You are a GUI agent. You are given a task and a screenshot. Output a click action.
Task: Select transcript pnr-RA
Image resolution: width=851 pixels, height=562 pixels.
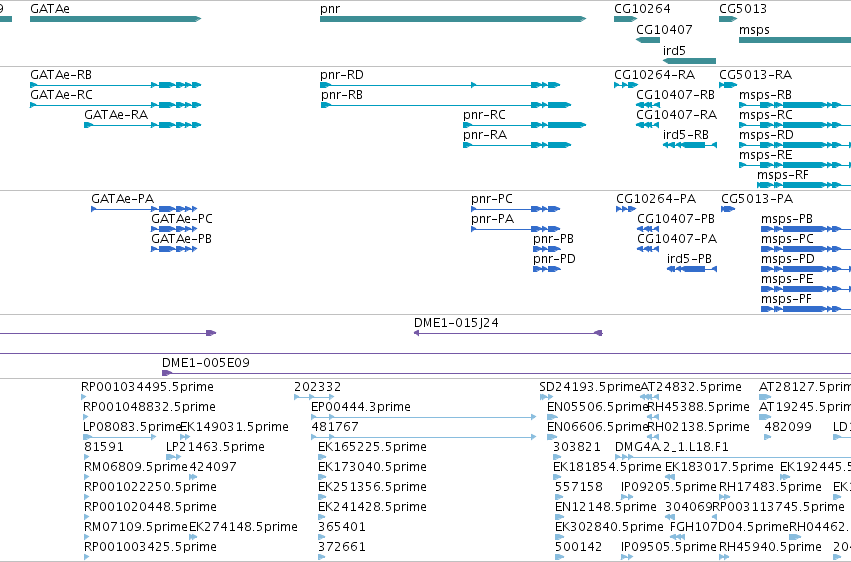[x=485, y=135]
